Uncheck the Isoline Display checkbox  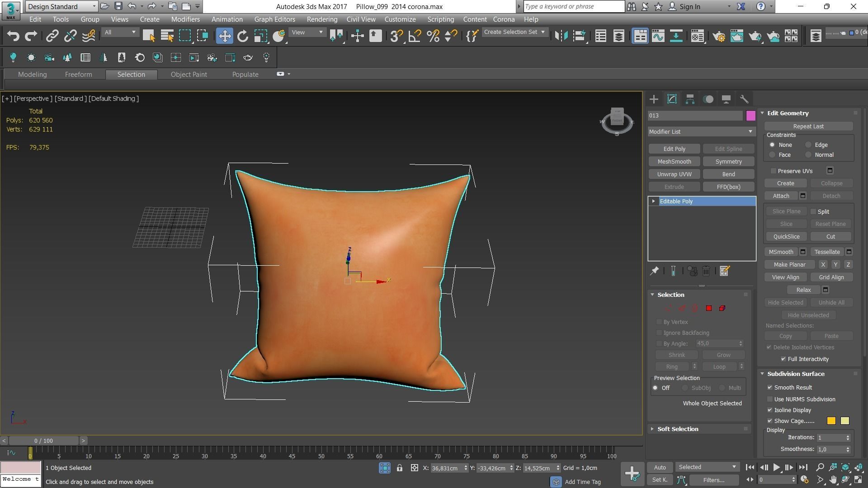[x=770, y=410]
